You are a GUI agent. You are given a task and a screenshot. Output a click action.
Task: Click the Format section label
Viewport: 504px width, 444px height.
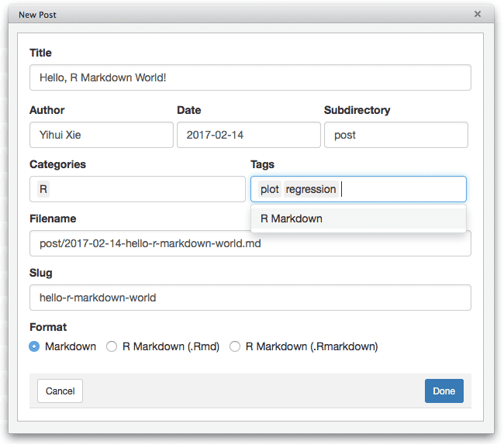[x=48, y=327]
